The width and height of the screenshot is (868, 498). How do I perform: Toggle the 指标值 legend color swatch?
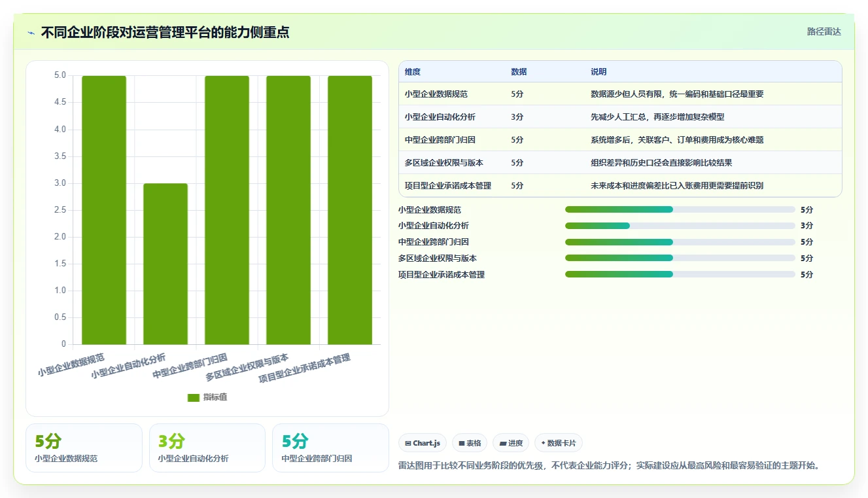193,397
